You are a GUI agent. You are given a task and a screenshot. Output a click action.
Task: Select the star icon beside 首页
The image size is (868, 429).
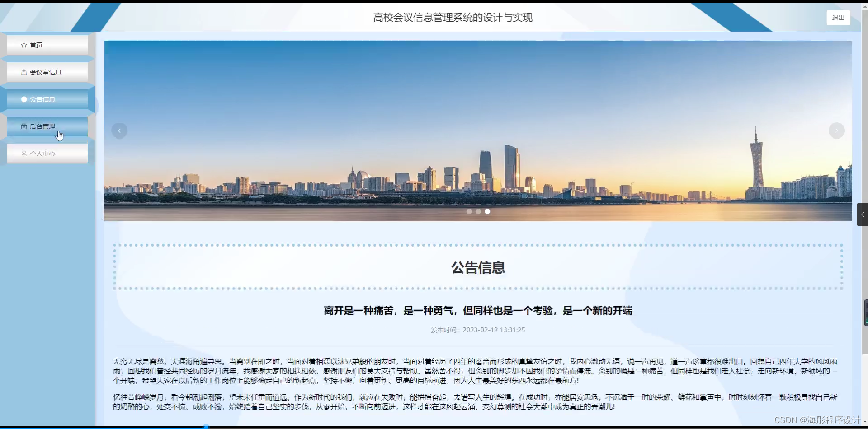[x=24, y=45]
